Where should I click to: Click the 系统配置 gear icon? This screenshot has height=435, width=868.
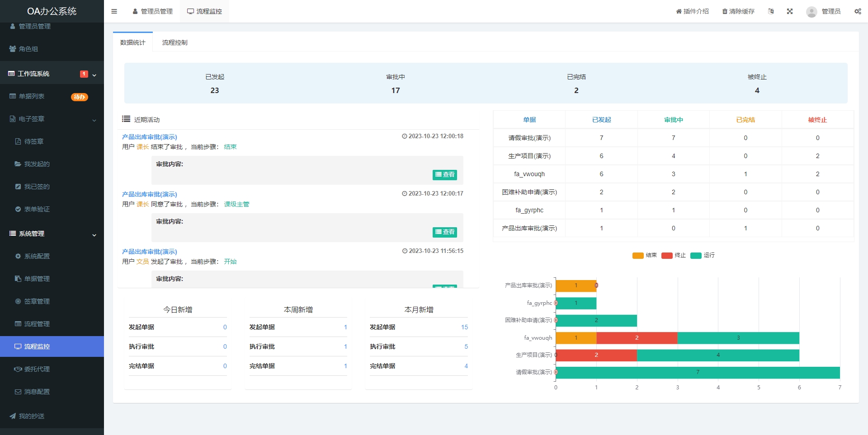pyautogui.click(x=18, y=256)
